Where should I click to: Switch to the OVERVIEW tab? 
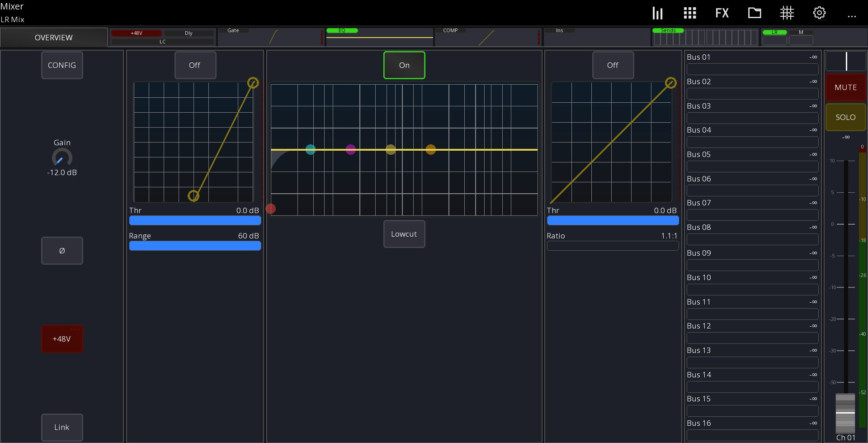click(x=54, y=38)
